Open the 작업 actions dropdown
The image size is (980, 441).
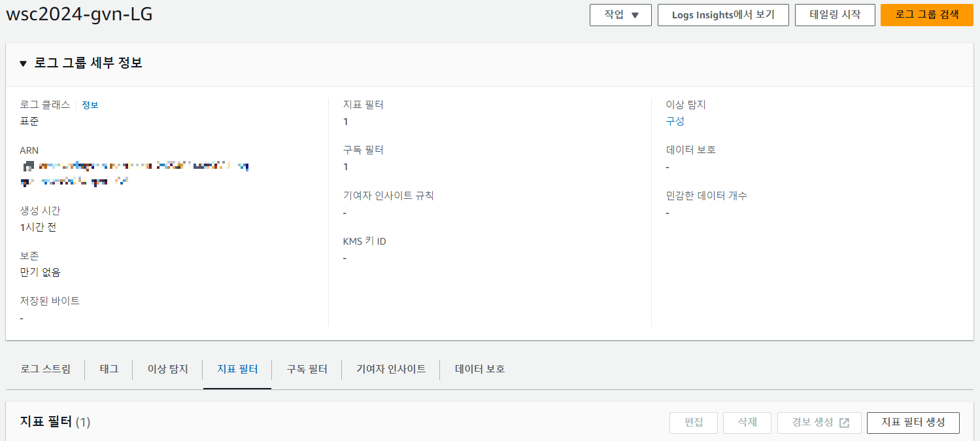coord(620,15)
